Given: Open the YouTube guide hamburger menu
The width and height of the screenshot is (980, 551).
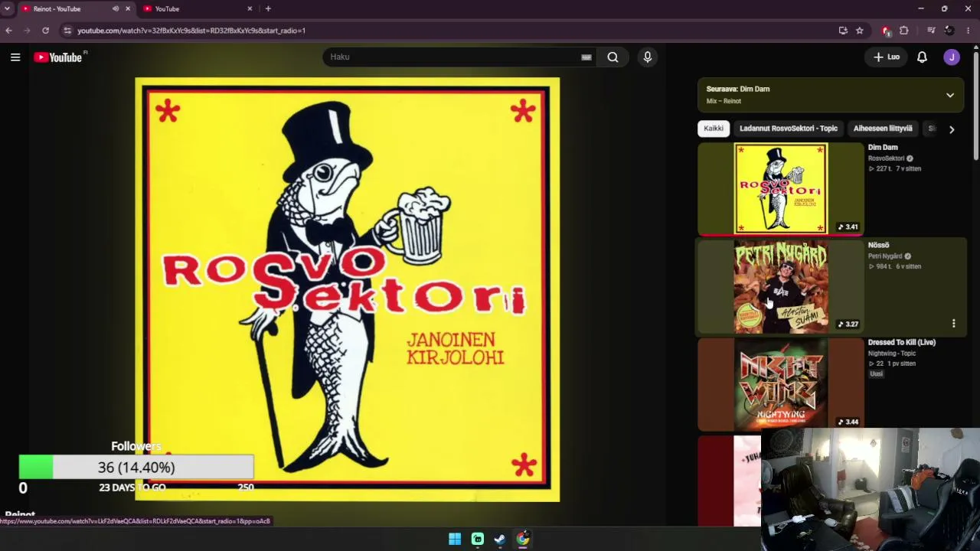Looking at the screenshot, I should (x=15, y=57).
